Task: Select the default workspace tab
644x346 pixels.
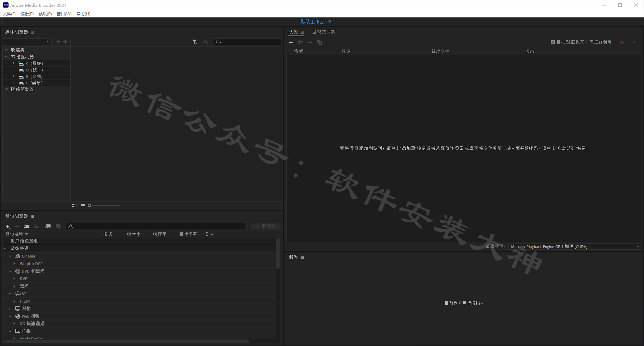Action: 312,22
